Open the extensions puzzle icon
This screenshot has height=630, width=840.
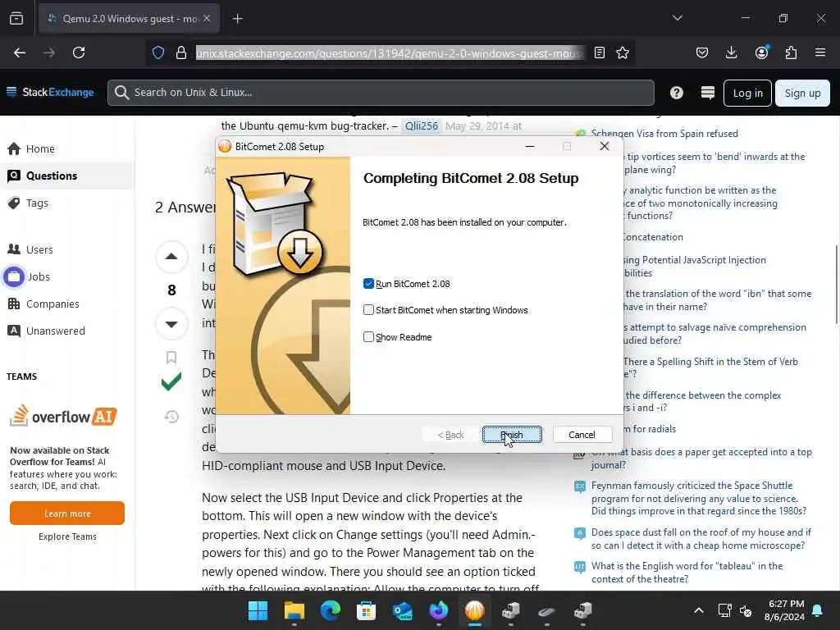pos(791,52)
